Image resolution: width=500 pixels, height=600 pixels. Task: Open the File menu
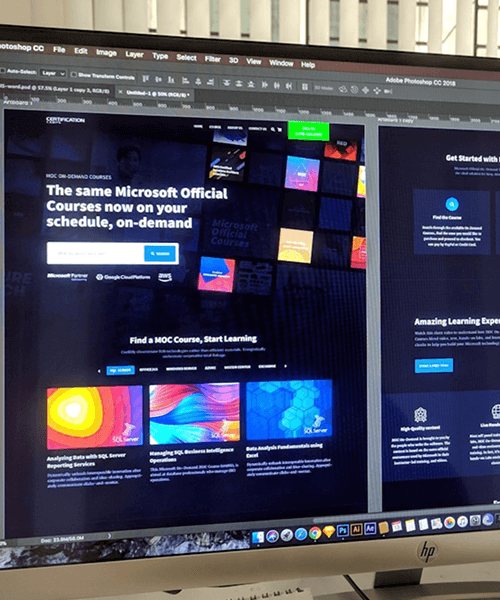coord(59,49)
